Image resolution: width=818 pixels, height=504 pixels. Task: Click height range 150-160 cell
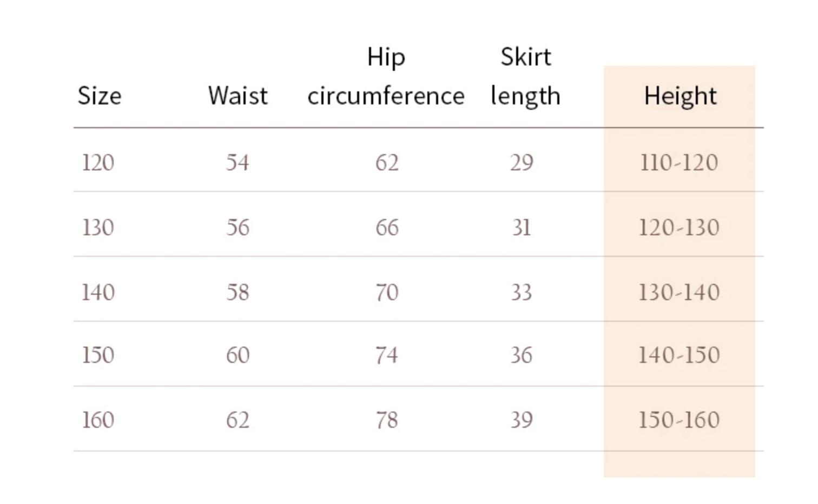point(679,420)
